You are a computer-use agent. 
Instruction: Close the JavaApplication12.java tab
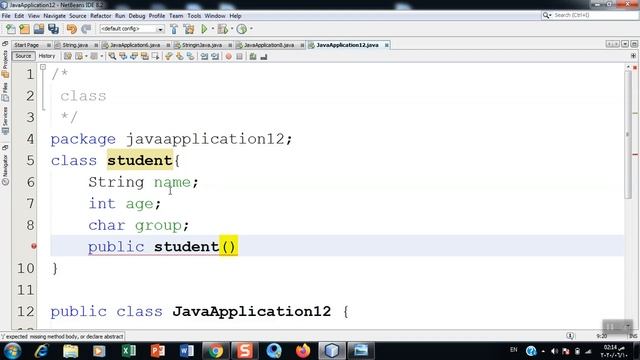(x=386, y=45)
